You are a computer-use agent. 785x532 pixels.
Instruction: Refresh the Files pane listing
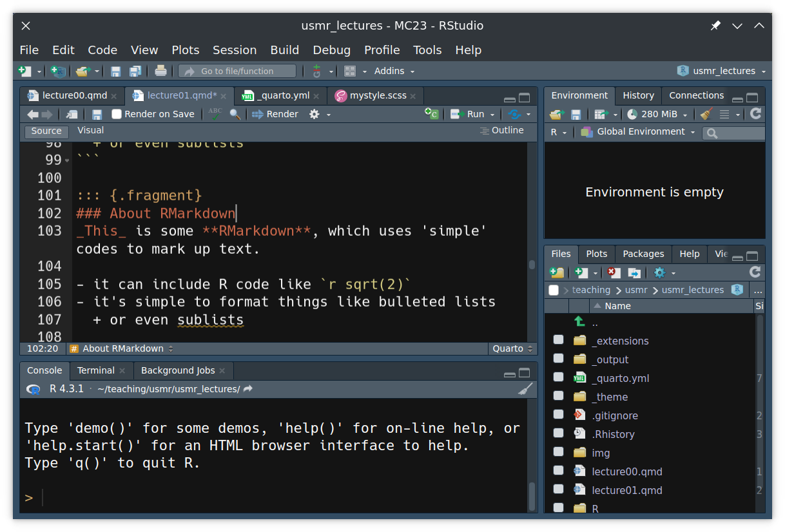(x=755, y=272)
